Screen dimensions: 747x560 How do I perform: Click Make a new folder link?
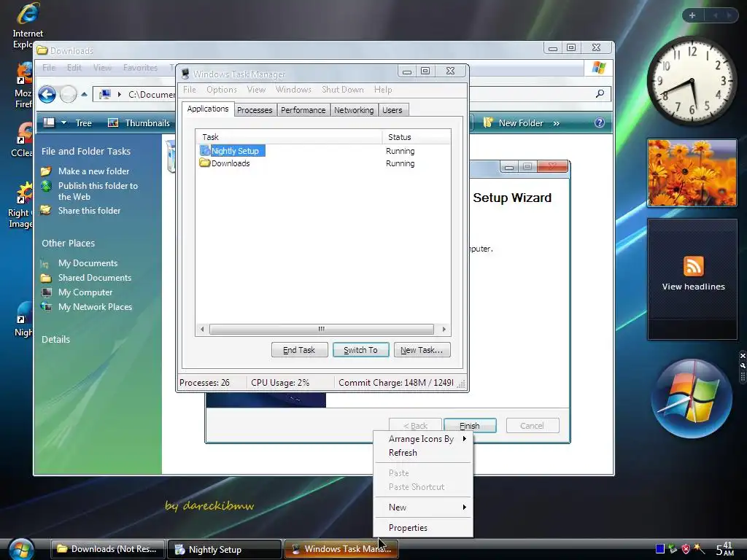coord(94,171)
